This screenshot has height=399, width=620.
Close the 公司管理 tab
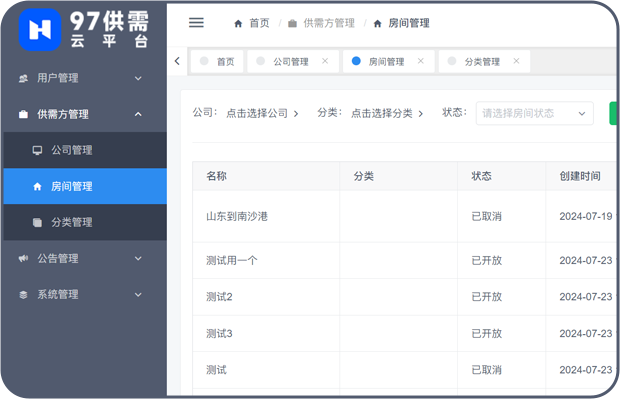(325, 61)
